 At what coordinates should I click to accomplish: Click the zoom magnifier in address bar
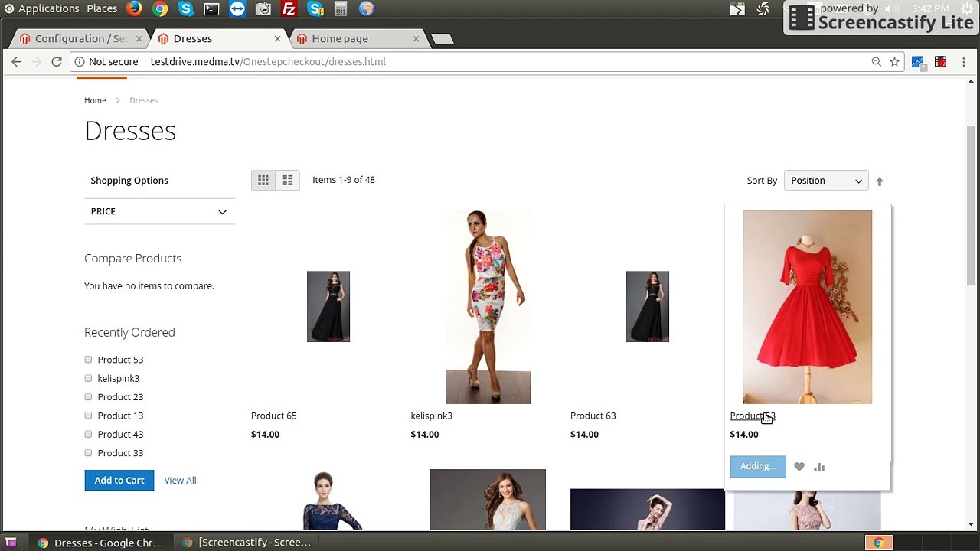(877, 61)
